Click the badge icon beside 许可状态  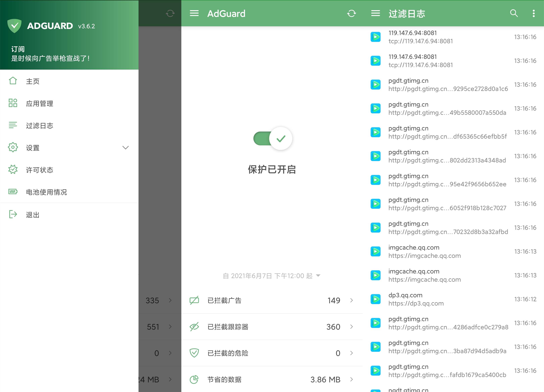coord(13,169)
